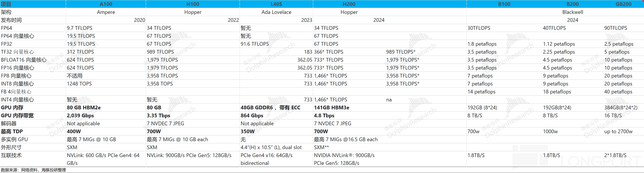Click the 'up to 2700w' TDP cell
Viewport: 644px width, 173px height.
click(618, 131)
